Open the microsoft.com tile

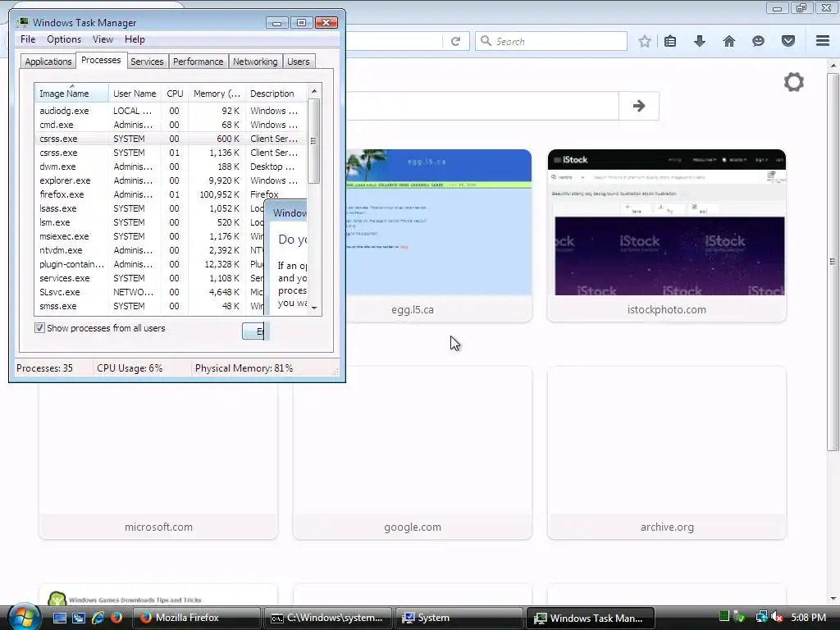click(x=158, y=461)
